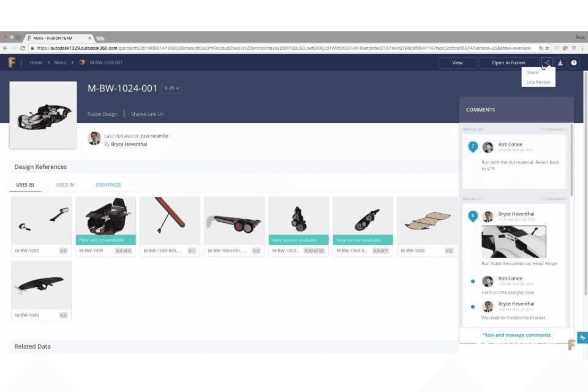The height and width of the screenshot is (392, 588).
Task: Open the M-BW-1050 mirror thumbnail
Action: click(x=41, y=221)
